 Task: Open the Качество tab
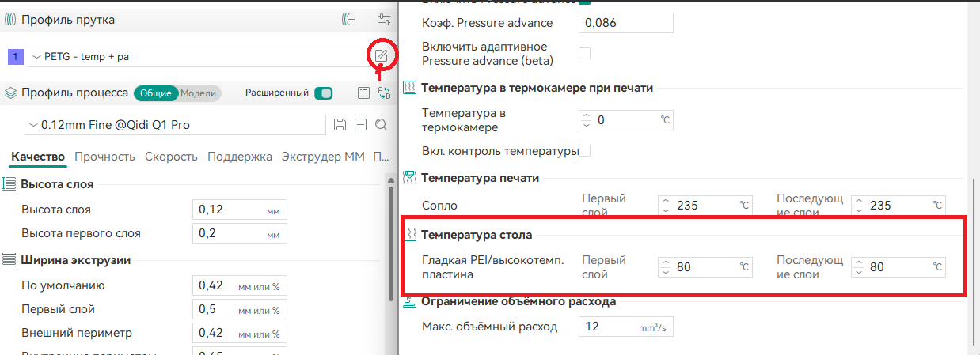point(38,157)
